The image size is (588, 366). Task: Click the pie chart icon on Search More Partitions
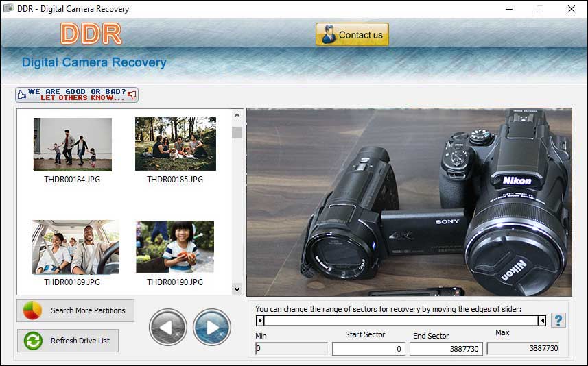pos(33,310)
